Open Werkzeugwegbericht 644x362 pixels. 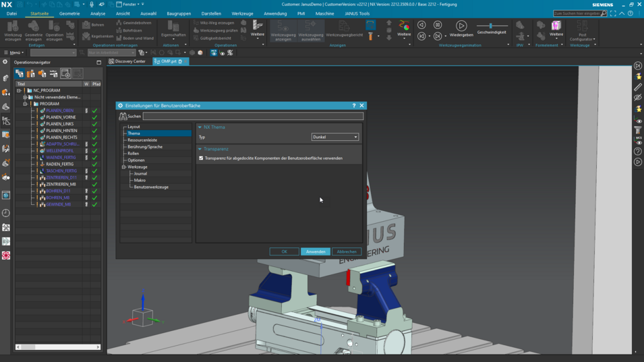click(x=344, y=30)
